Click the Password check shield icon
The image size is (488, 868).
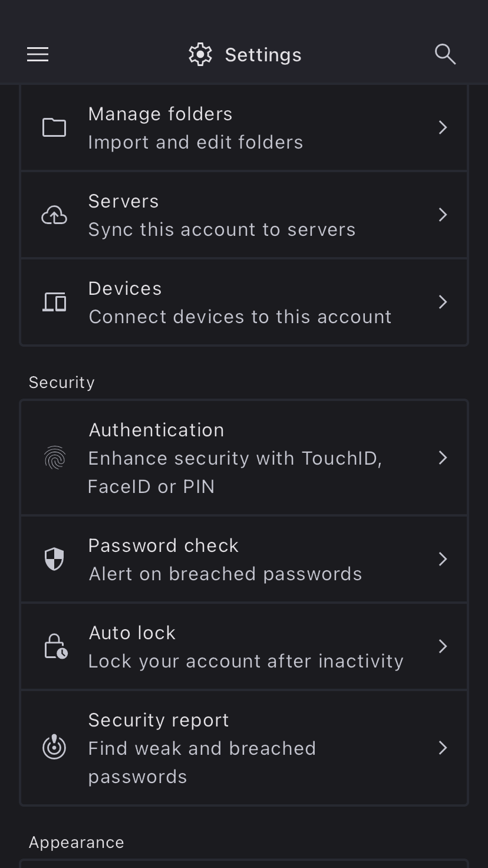[54, 559]
